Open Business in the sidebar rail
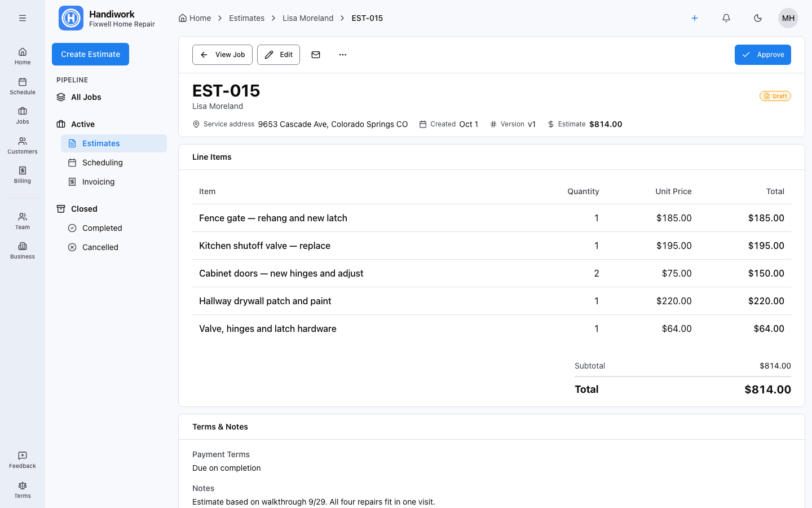812x508 pixels. click(x=23, y=250)
